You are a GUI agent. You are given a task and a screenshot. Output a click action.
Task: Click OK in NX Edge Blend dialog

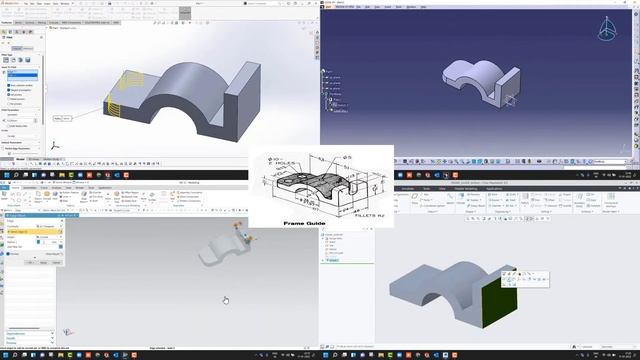31,262
